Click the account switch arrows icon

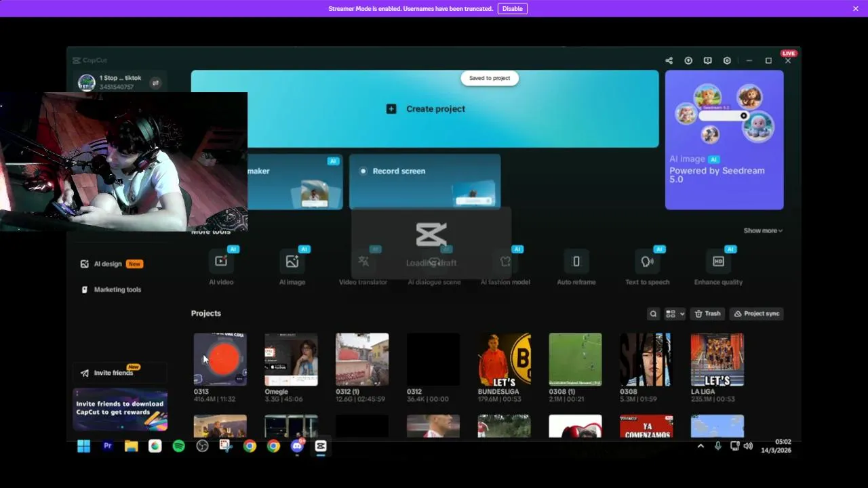point(155,83)
